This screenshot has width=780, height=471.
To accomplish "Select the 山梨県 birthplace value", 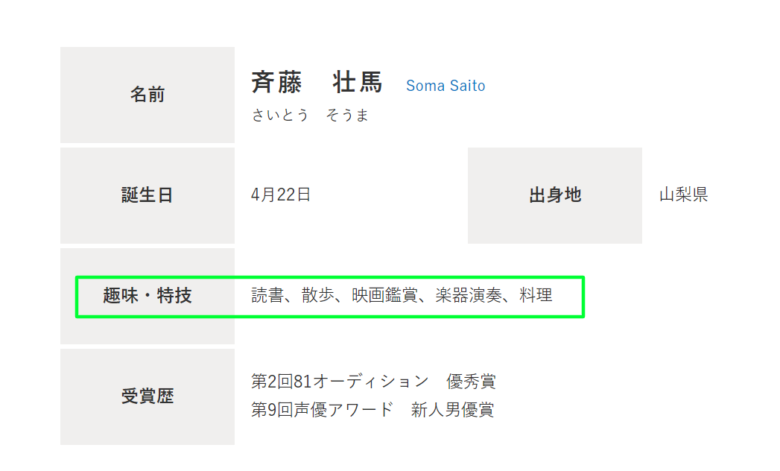I will 683,194.
